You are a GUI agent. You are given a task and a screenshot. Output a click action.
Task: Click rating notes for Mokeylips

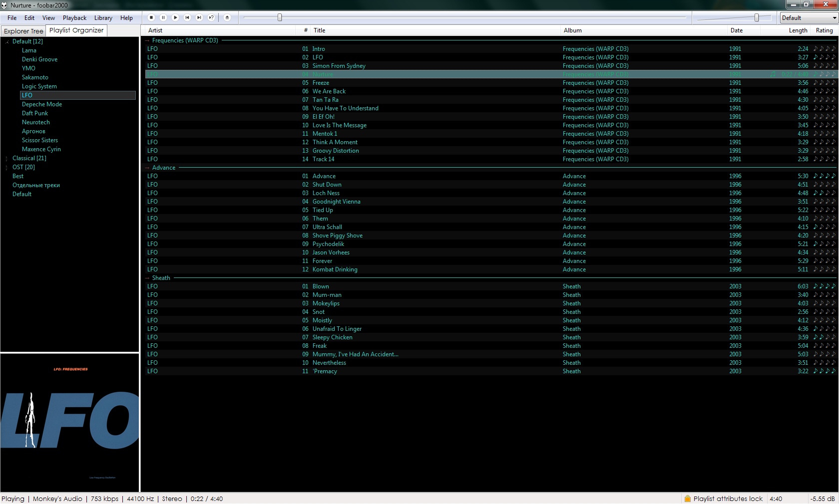click(x=825, y=303)
